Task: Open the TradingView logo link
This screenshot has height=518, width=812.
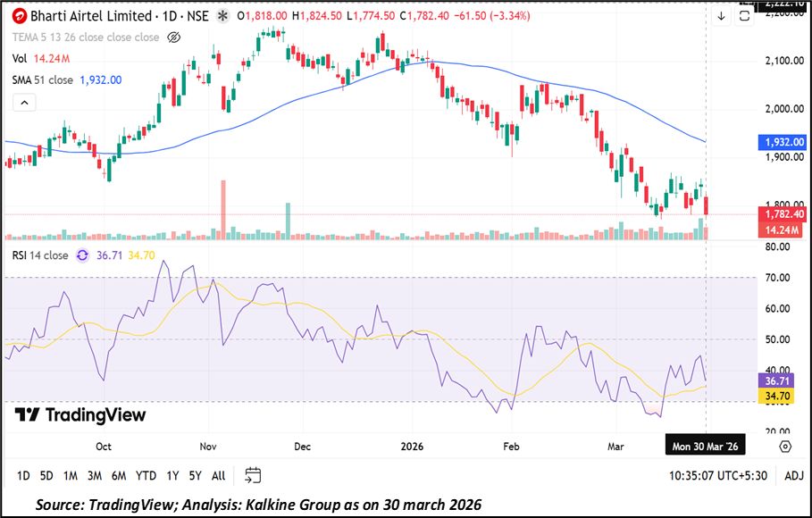Action: tap(80, 415)
